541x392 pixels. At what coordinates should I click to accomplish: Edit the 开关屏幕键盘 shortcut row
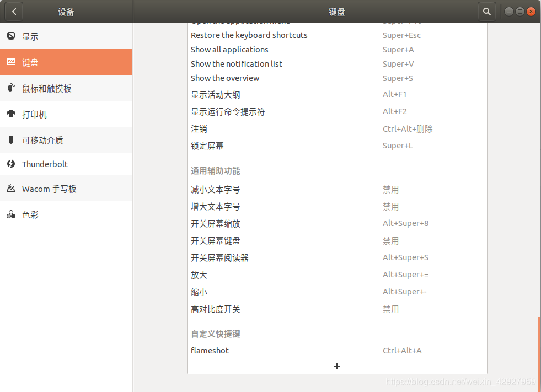click(337, 240)
